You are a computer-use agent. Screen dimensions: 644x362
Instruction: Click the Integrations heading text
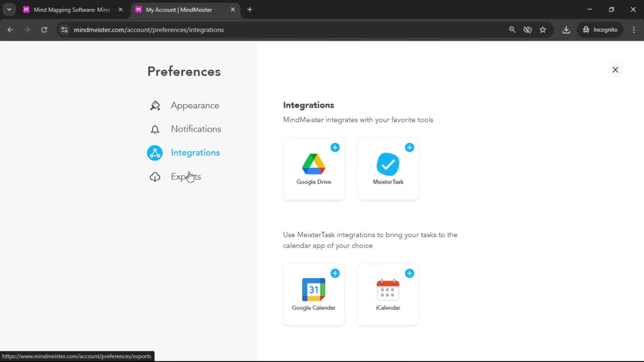point(309,105)
